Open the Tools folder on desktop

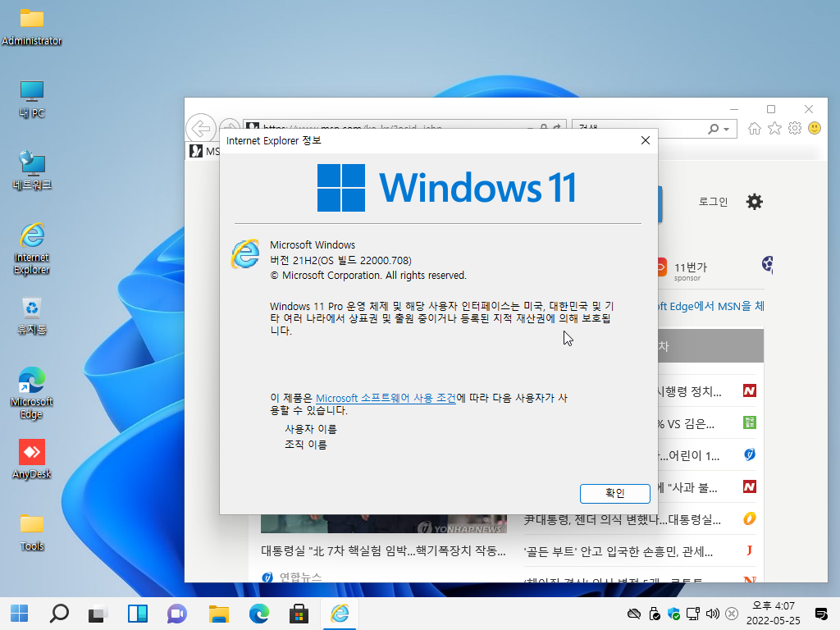click(32, 532)
